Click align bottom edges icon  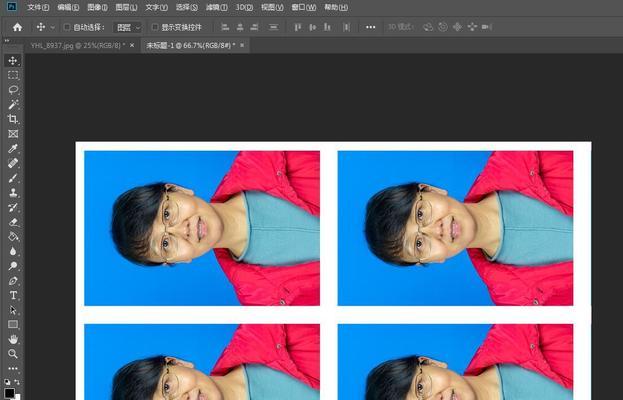coord(327,27)
